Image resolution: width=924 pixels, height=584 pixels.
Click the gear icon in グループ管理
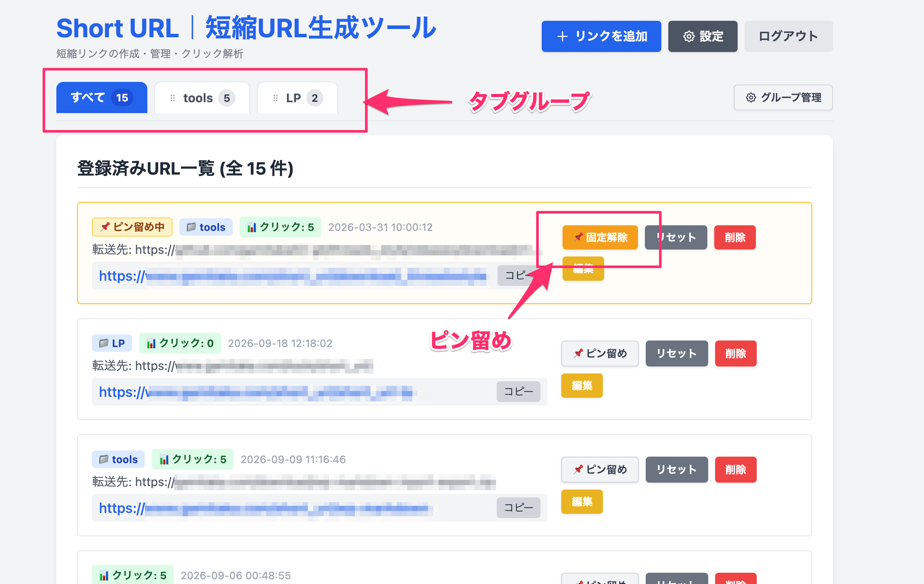click(751, 97)
